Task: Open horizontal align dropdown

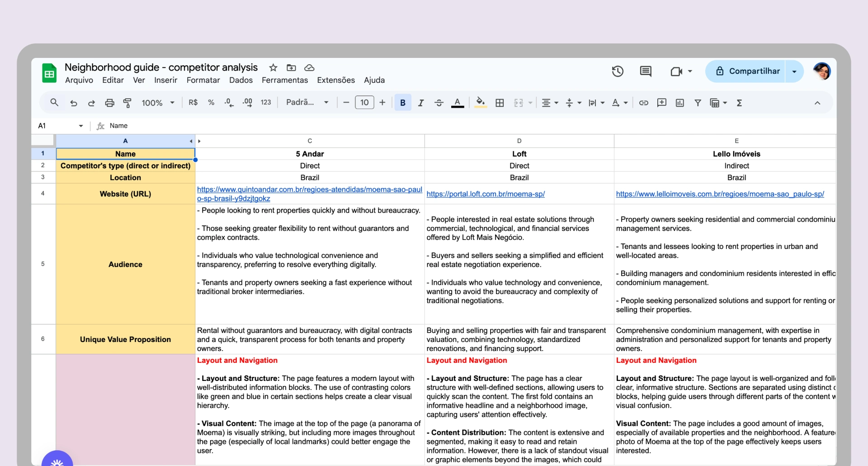Action: (550, 103)
